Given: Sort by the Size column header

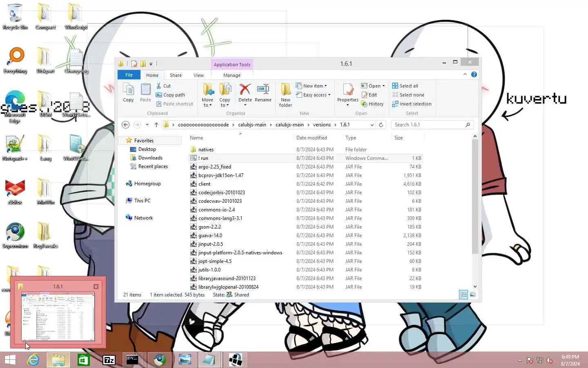Looking at the screenshot, I should 407,138.
